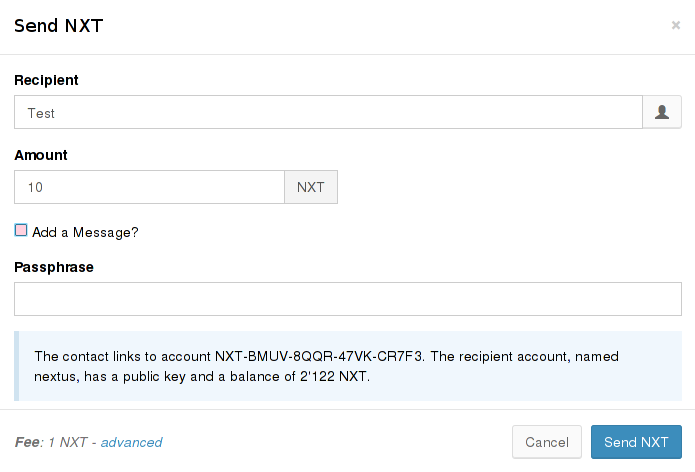Submit with the blue Send NXT button
The height and width of the screenshot is (472, 695).
pos(636,442)
